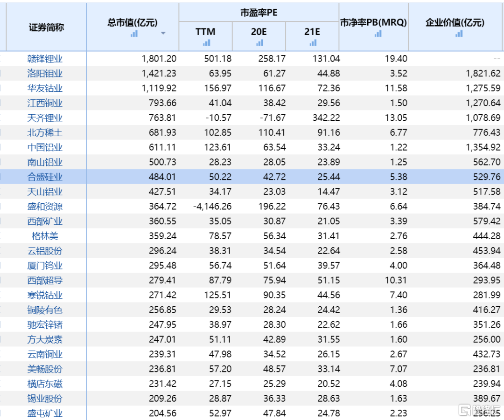Select 华友钴业 PB value 11.58

click(x=396, y=88)
